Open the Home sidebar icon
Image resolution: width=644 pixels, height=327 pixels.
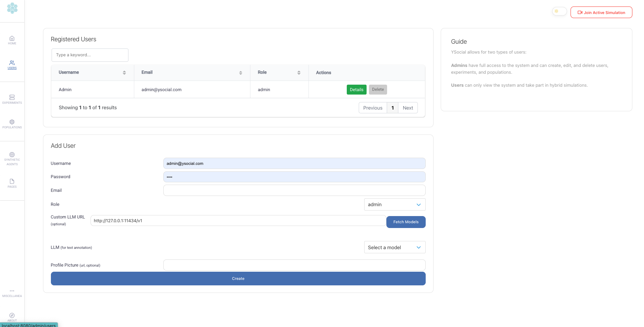[x=12, y=39]
